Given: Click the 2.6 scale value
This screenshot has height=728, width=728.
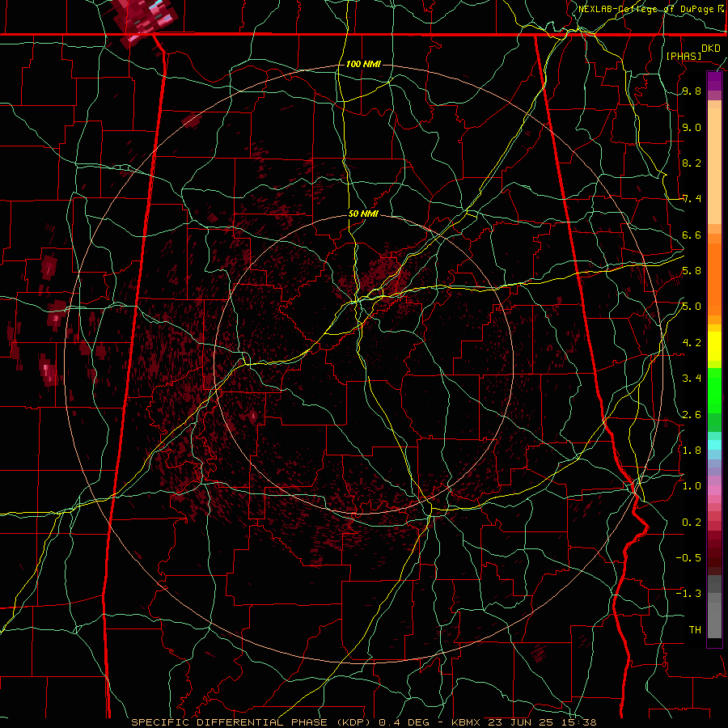Looking at the screenshot, I should pos(692,415).
